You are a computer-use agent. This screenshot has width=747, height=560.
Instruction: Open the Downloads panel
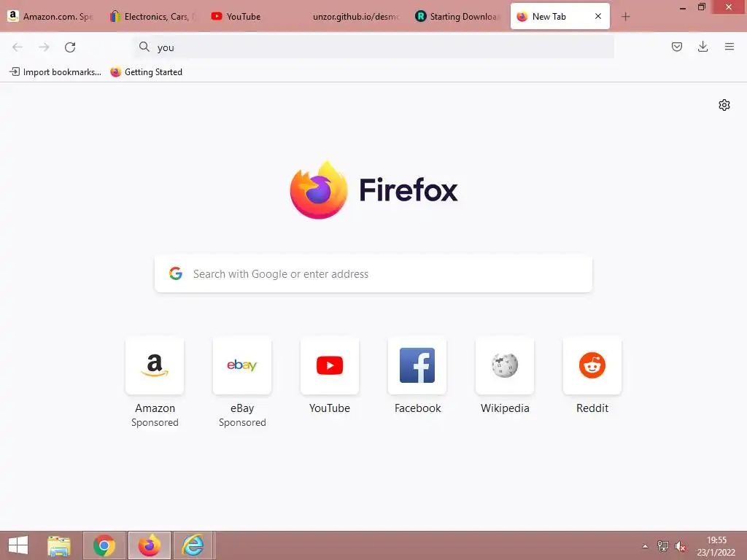pyautogui.click(x=703, y=46)
